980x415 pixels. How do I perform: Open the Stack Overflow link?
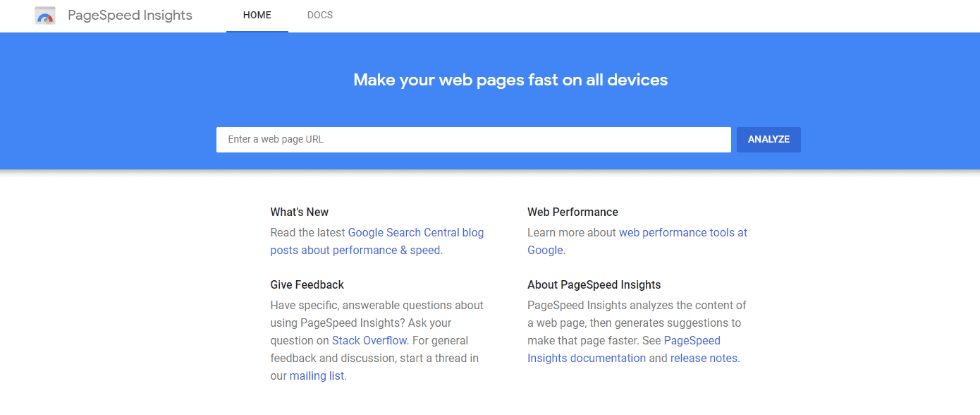pos(369,340)
